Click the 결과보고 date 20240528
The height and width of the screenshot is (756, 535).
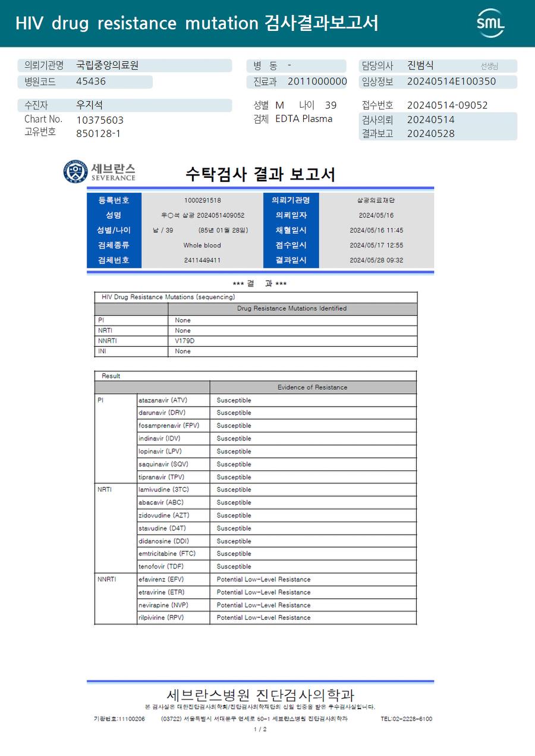[x=431, y=134]
